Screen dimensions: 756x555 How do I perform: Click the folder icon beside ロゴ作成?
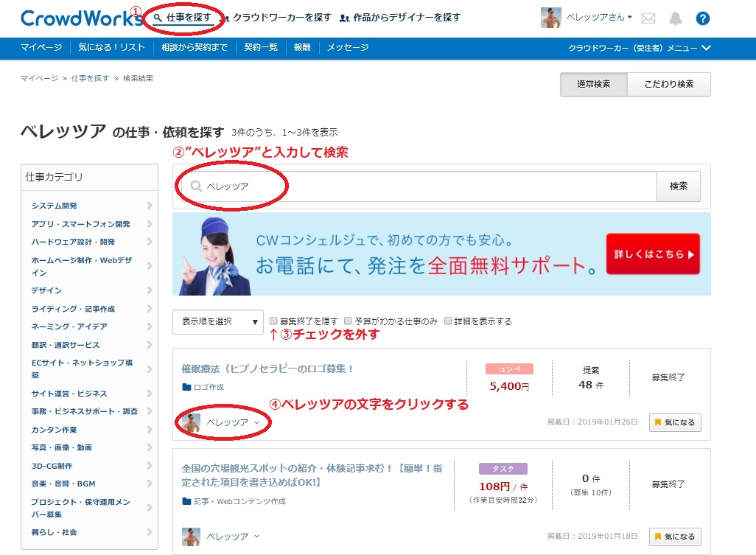(x=186, y=387)
